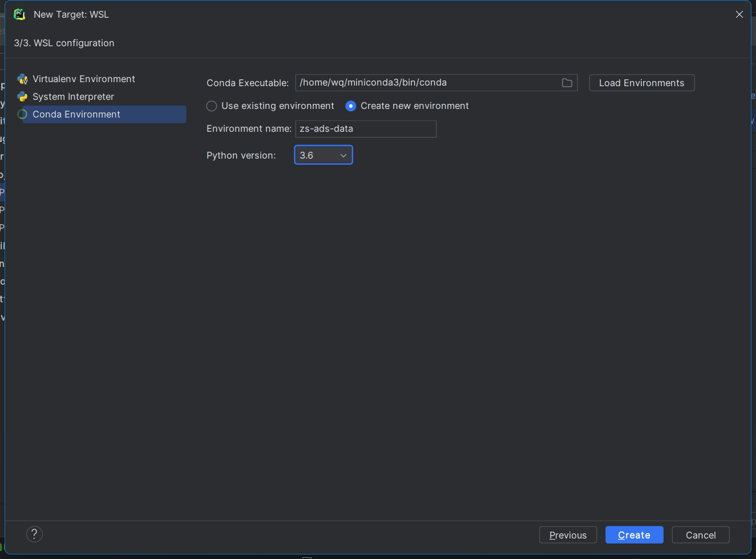Highlight the Conda Environment sidebar entry
Viewport: 756px width, 559px height.
click(76, 114)
